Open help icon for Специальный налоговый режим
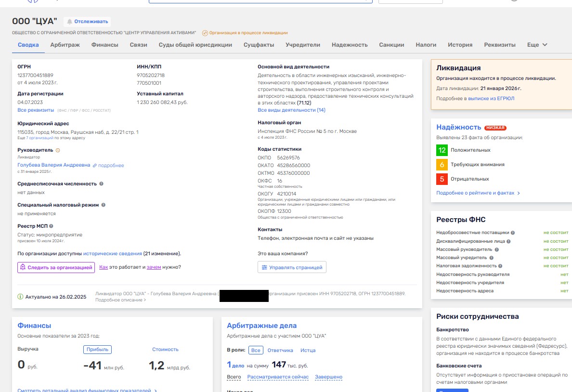The height and width of the screenshot is (392, 572). [x=103, y=205]
